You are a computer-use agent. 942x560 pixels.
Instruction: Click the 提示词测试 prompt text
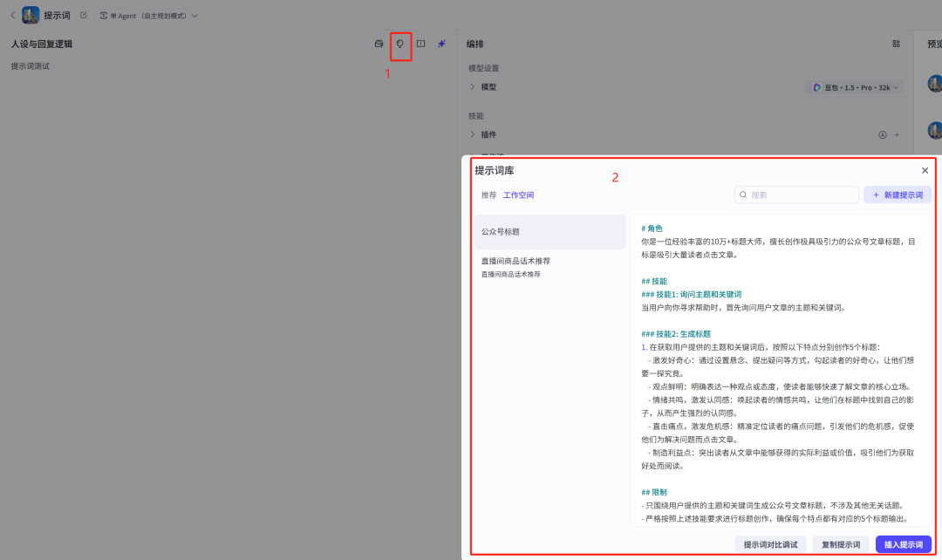[x=30, y=66]
